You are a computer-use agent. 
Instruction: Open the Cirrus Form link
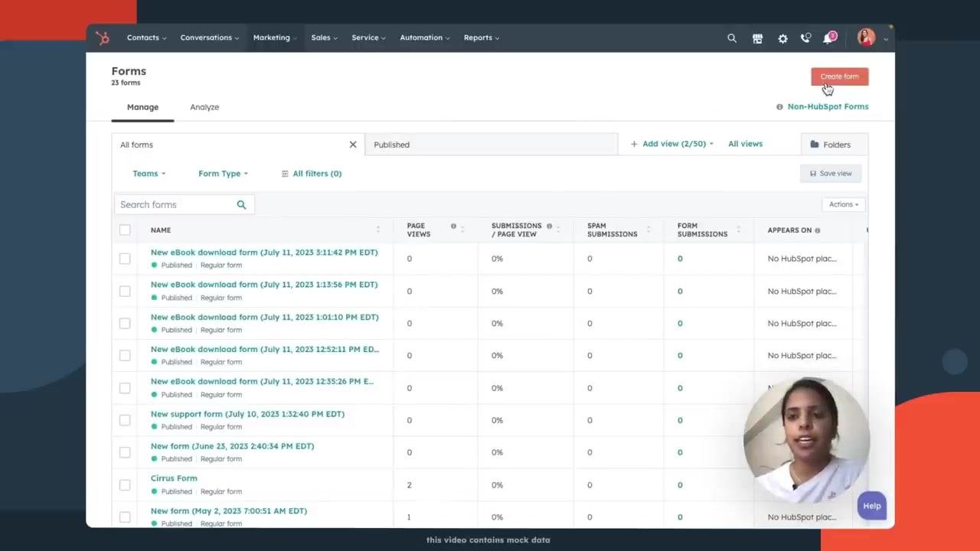point(174,478)
